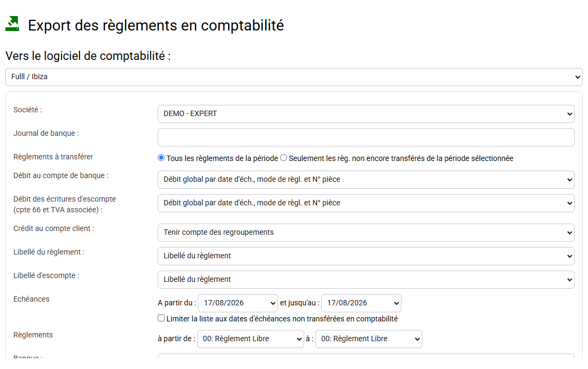Expand the Débit des écritures d'escompte dropdown
588x369 pixels.
(x=366, y=203)
